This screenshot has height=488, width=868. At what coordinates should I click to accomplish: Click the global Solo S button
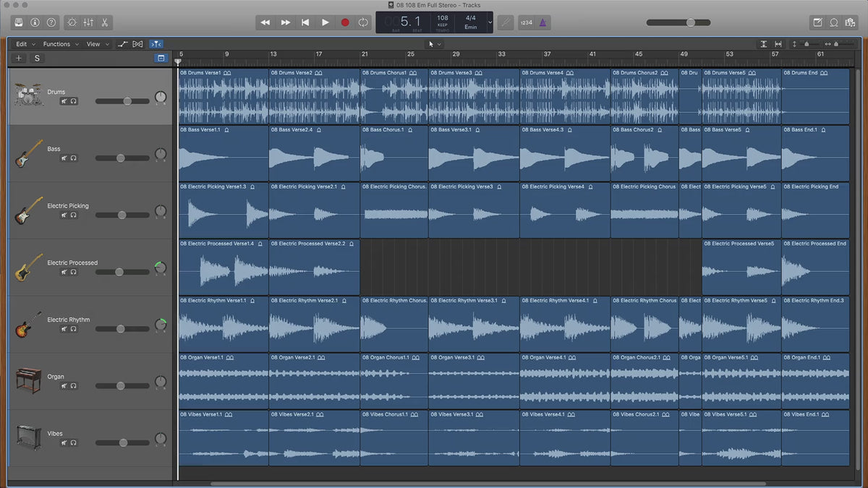tap(36, 59)
